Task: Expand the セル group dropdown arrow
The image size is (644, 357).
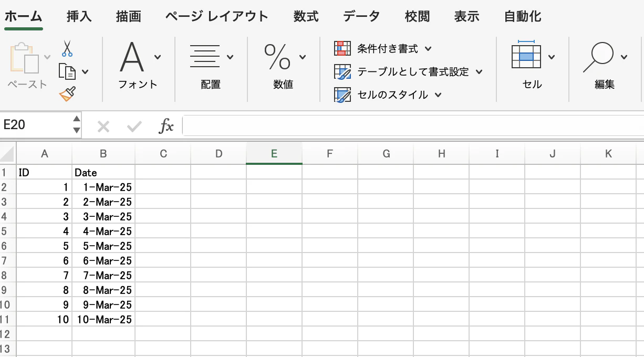Action: 552,57
